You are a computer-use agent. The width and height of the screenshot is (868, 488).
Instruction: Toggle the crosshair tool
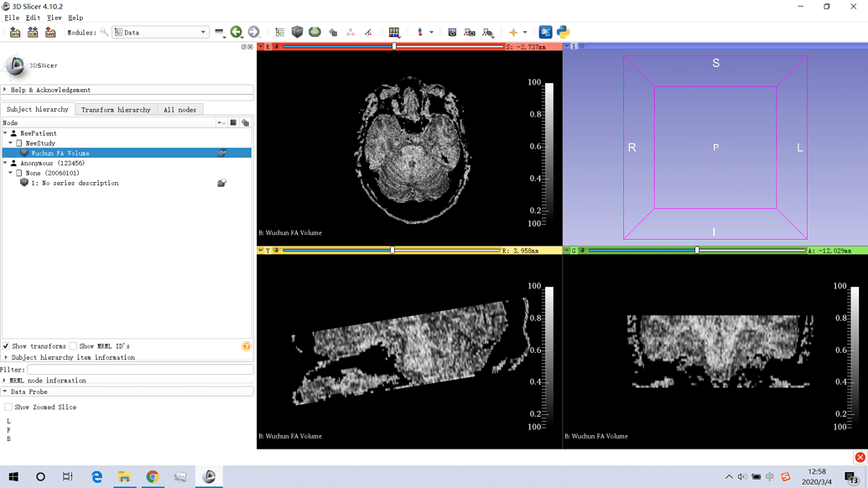click(x=513, y=33)
